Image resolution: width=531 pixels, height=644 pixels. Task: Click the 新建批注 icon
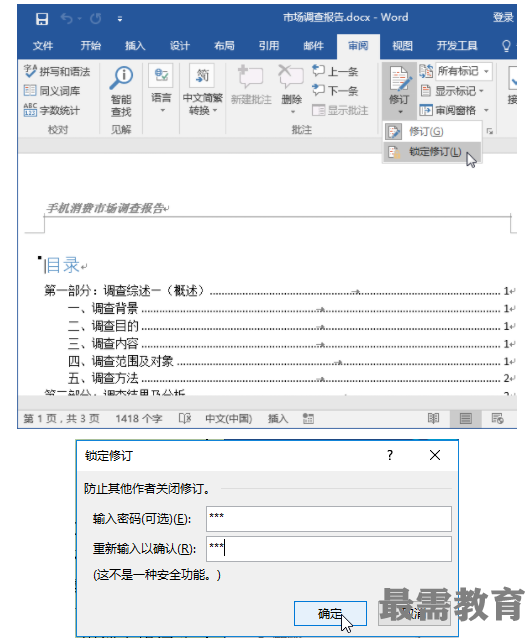point(251,76)
